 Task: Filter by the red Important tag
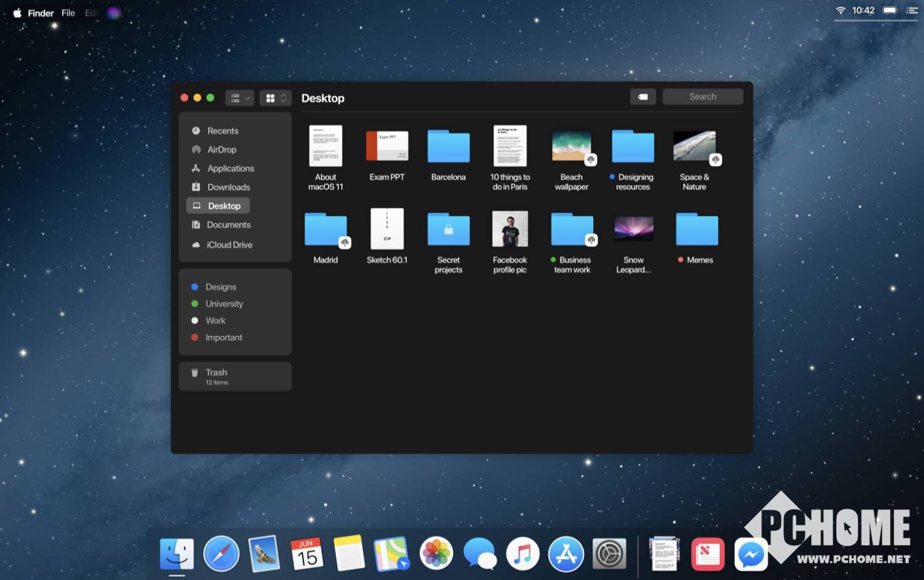[x=223, y=338]
